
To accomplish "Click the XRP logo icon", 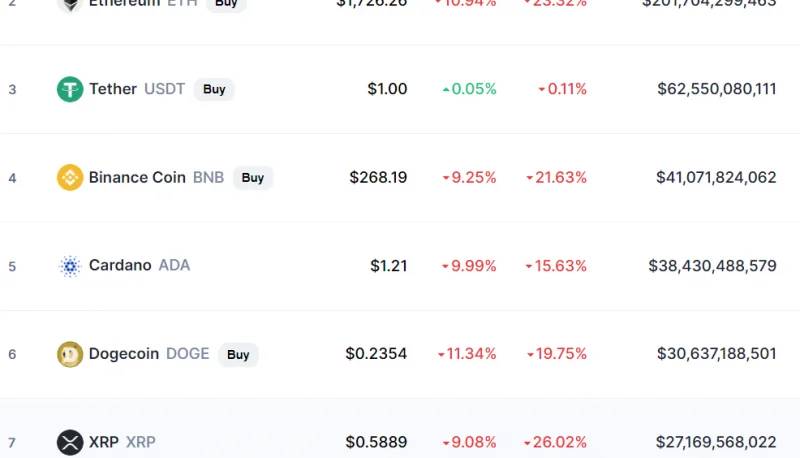I will (70, 442).
